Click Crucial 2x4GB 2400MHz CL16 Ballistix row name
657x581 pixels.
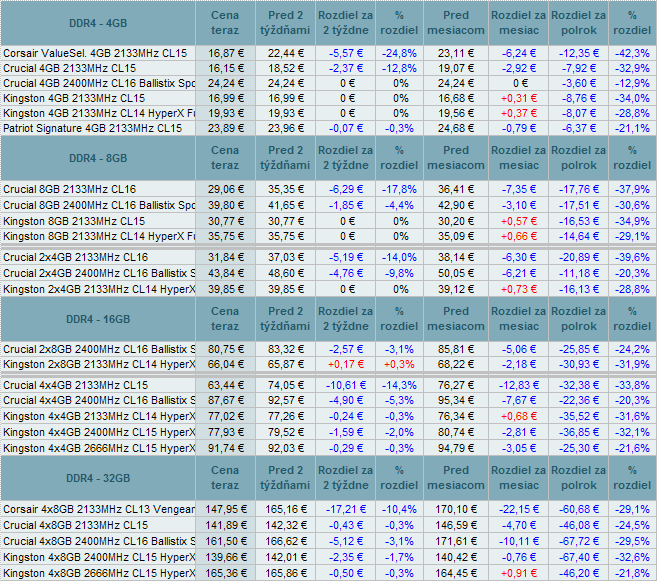(99, 273)
